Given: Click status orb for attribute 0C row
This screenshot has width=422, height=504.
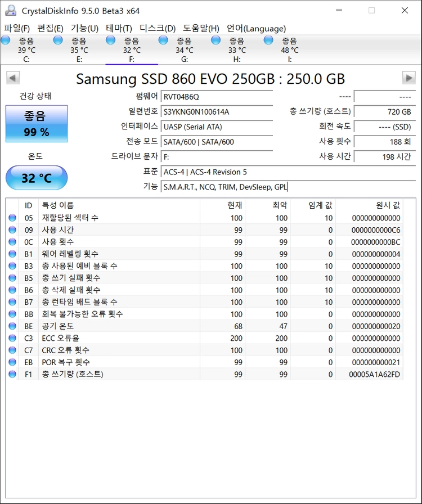Looking at the screenshot, I should [12, 242].
